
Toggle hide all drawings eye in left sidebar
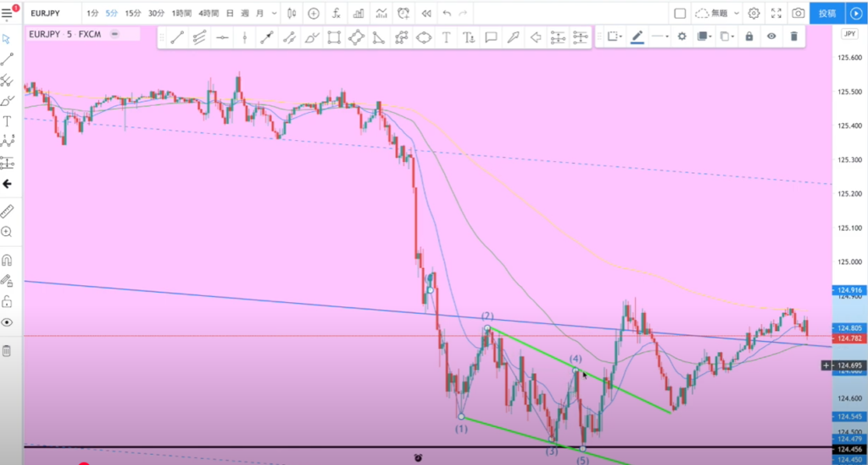click(x=8, y=322)
